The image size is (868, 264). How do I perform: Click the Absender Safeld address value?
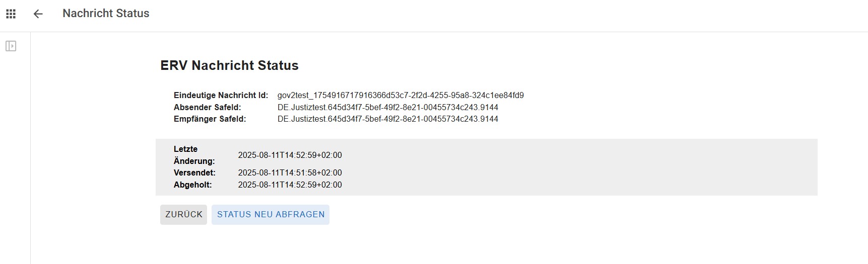coord(387,107)
